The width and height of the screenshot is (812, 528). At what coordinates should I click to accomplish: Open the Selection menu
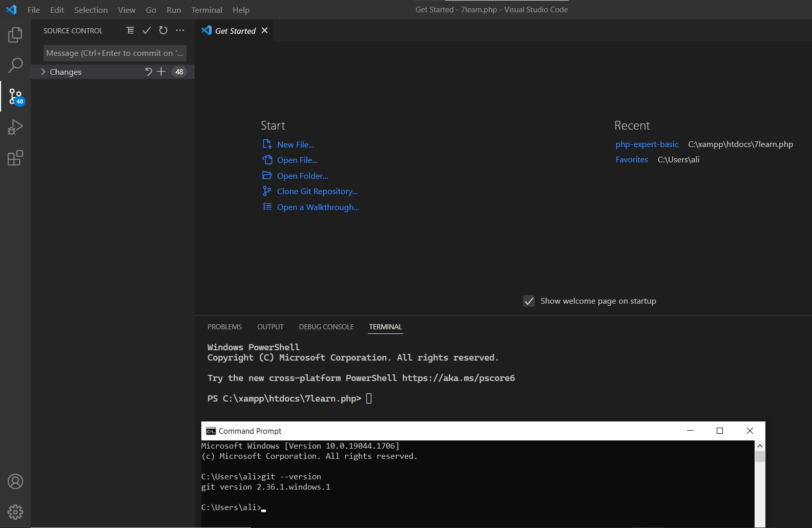[x=91, y=10]
